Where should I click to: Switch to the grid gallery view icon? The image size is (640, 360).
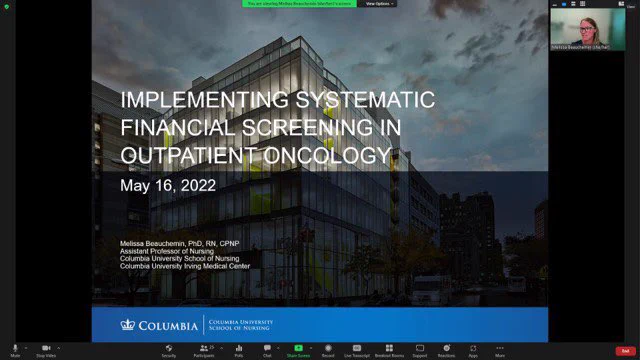pos(582,4)
